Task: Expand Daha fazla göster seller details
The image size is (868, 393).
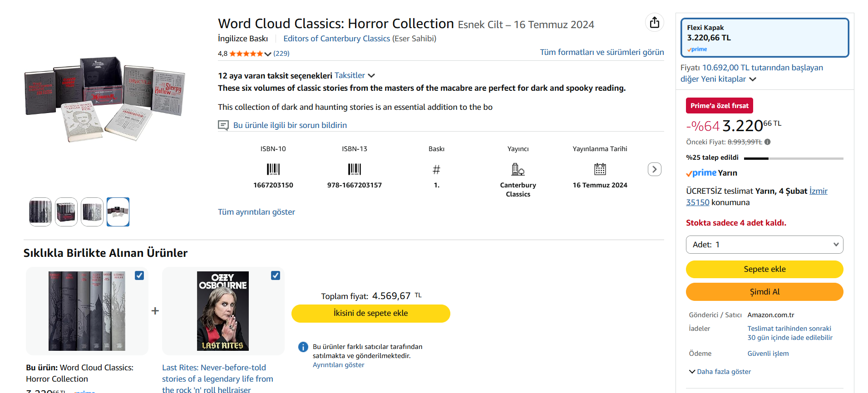Action: (720, 372)
